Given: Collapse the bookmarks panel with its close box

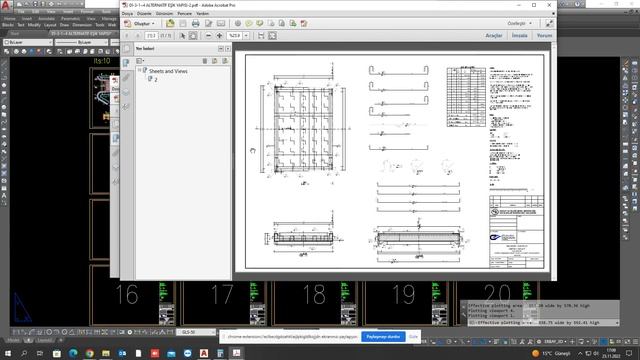Looking at the screenshot, I should [228, 49].
